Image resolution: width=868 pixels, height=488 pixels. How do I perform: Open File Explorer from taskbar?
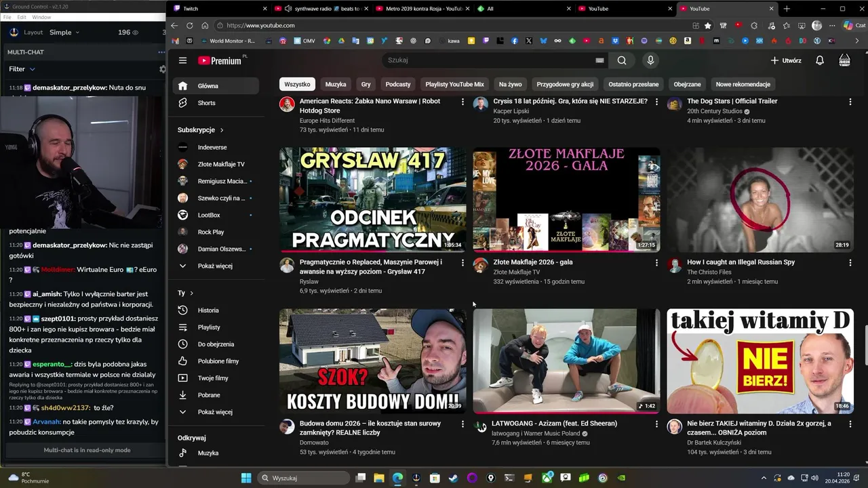(379, 478)
